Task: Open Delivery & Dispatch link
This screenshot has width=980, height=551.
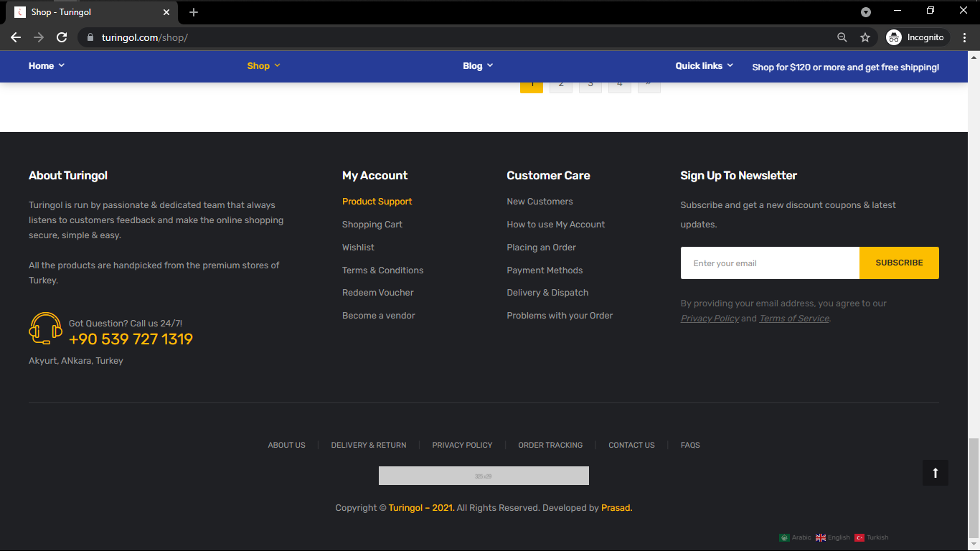Action: (547, 293)
